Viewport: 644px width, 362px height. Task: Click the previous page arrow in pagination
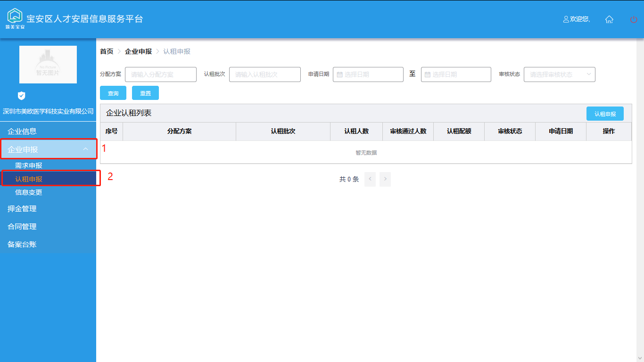coord(370,179)
